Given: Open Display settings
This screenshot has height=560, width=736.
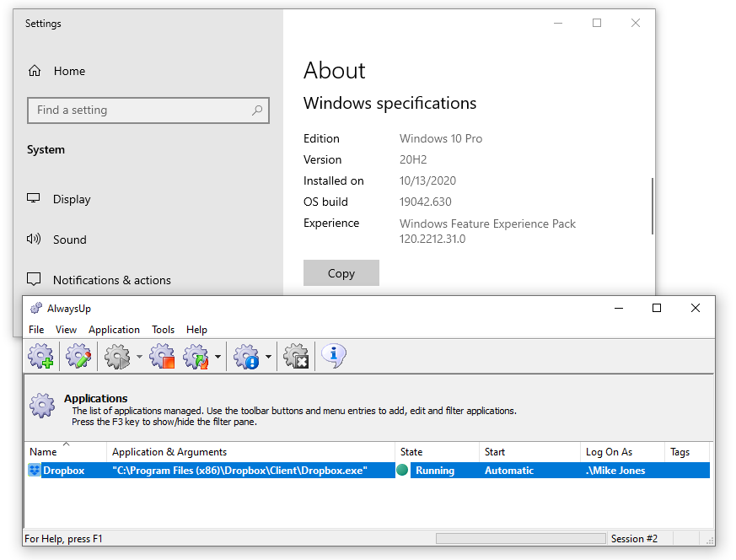Looking at the screenshot, I should [x=72, y=199].
